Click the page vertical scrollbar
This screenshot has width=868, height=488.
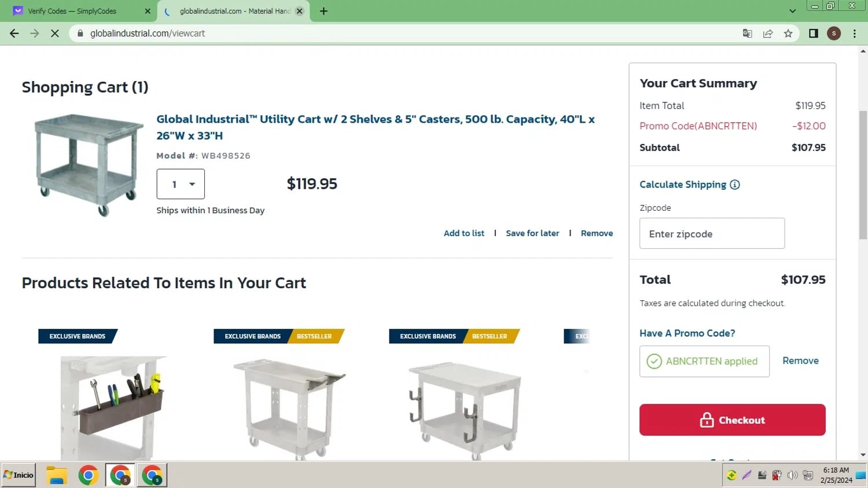tap(863, 174)
